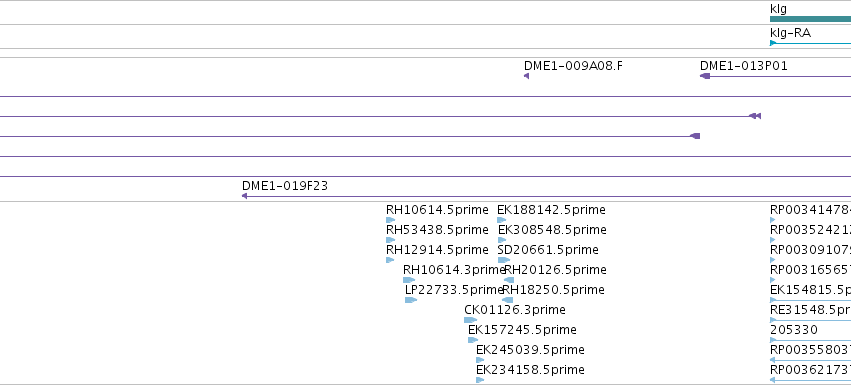
Task: Click the DME1-013P01 clone arrowhead
Action: tap(705, 76)
